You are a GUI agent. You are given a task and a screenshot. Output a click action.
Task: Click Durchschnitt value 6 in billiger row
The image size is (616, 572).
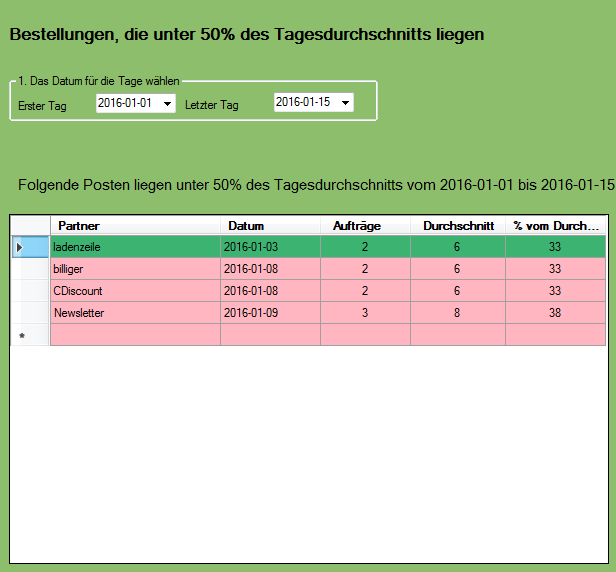click(458, 269)
